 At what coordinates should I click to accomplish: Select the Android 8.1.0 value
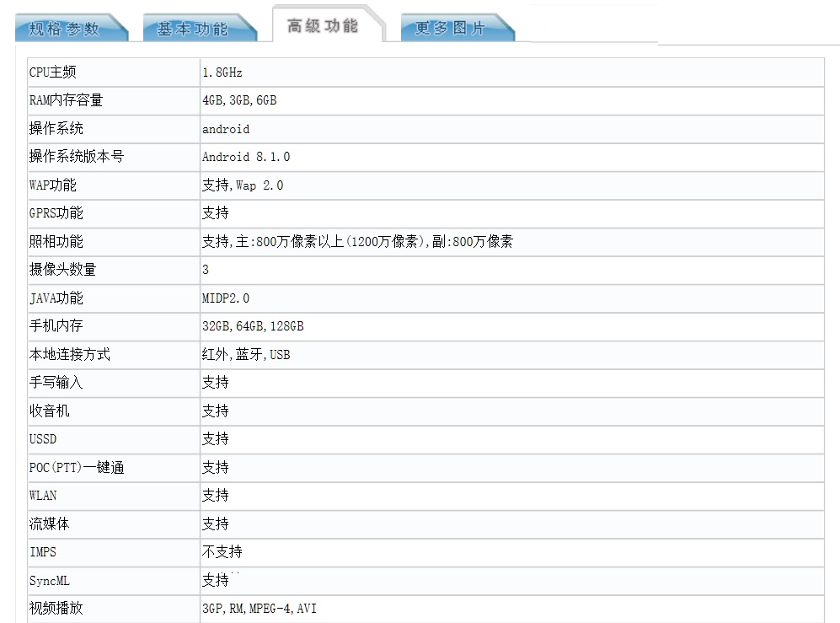[246, 157]
